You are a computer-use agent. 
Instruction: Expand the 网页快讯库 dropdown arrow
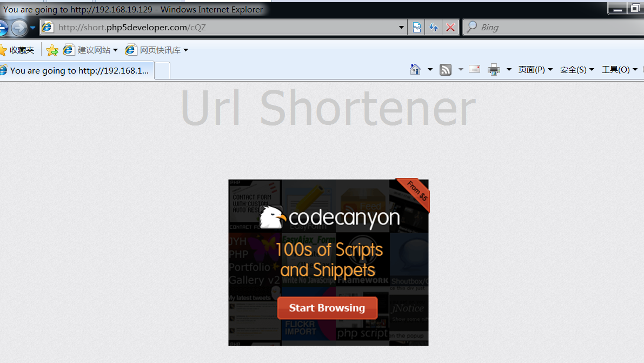point(185,50)
